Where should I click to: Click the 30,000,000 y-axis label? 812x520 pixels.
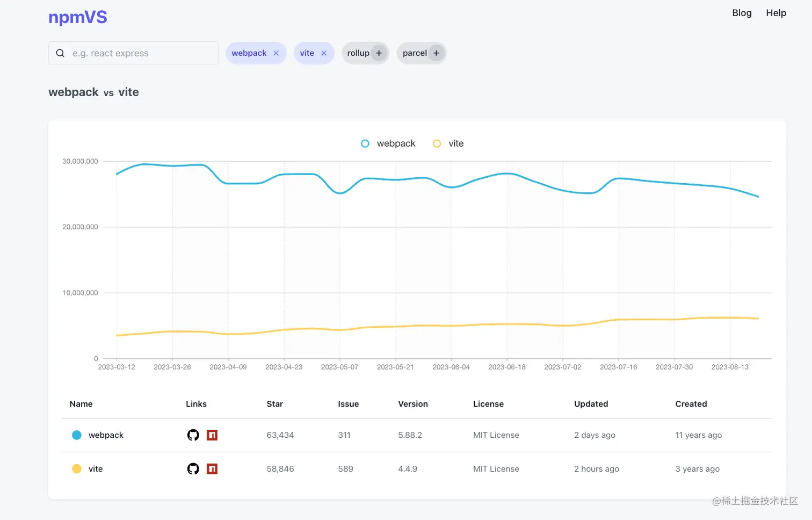coord(80,161)
